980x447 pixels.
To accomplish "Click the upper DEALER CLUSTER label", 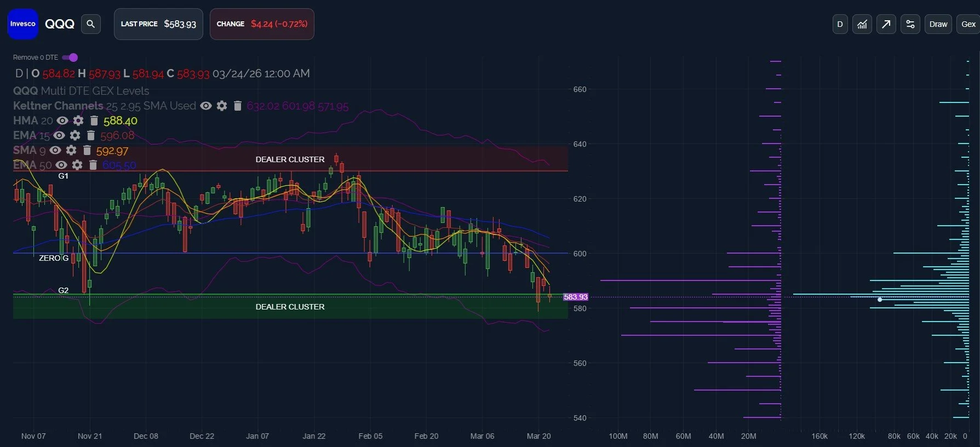I will tap(290, 159).
